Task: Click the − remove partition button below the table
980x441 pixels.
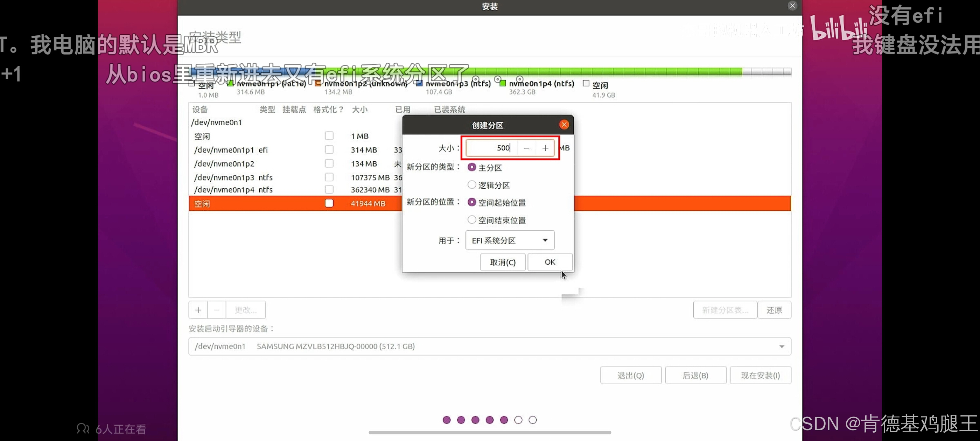Action: 216,310
